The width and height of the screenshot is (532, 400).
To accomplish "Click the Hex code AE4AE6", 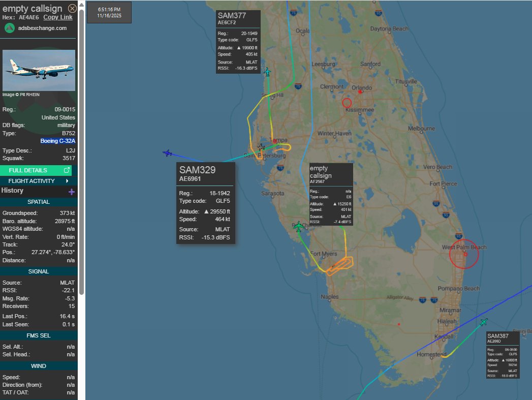I will point(28,17).
